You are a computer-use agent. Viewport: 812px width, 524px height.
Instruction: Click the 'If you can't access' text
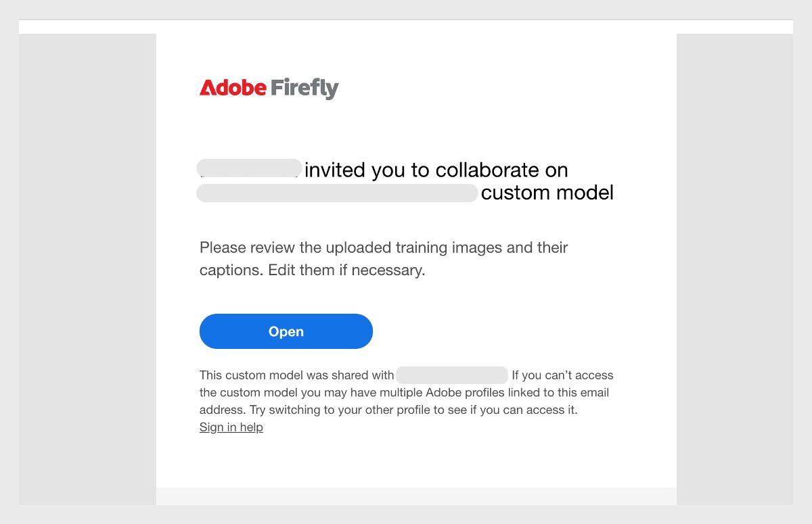[562, 375]
